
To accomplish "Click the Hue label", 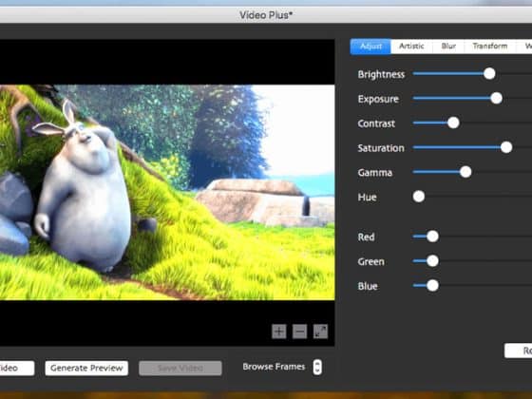I will [x=367, y=198].
